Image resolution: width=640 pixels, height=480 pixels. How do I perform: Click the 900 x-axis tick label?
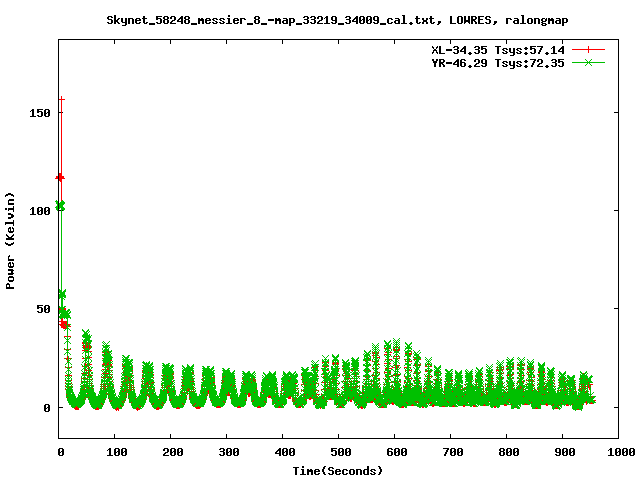pos(565,452)
